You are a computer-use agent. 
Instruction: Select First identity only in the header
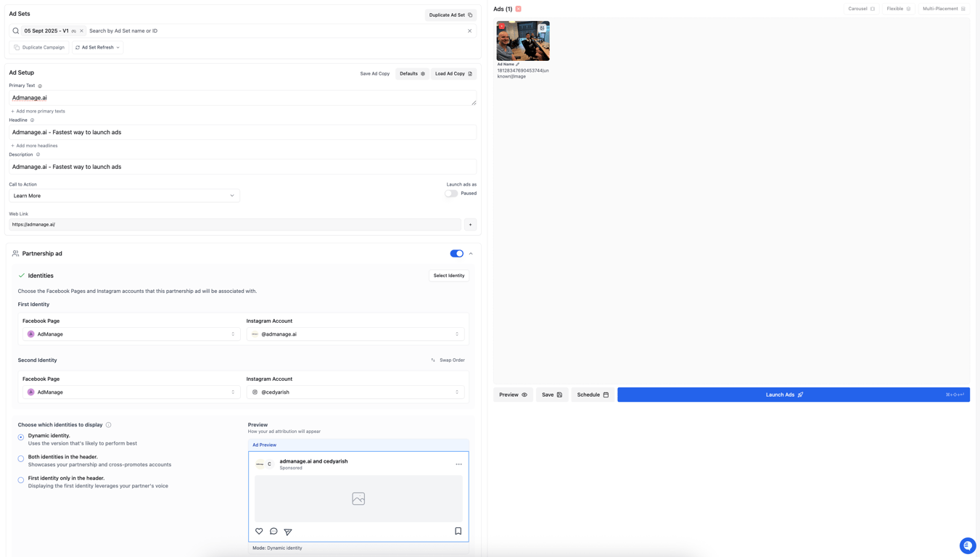click(x=21, y=480)
